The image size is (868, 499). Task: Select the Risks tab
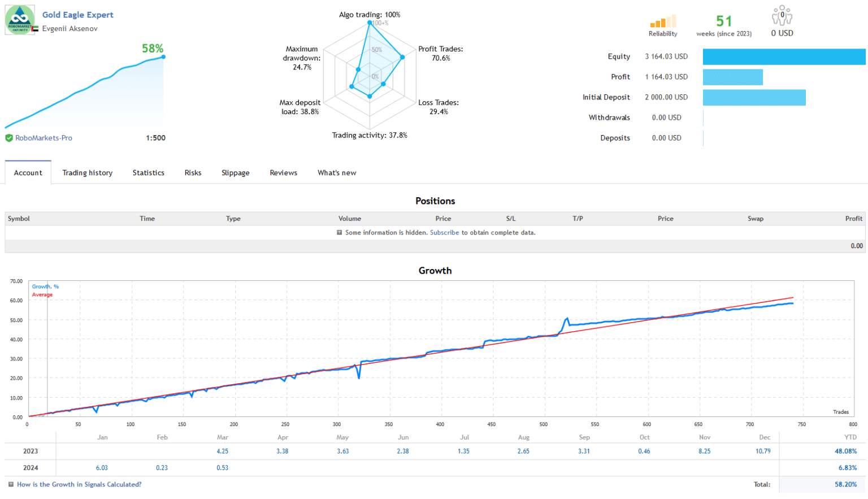click(x=193, y=172)
